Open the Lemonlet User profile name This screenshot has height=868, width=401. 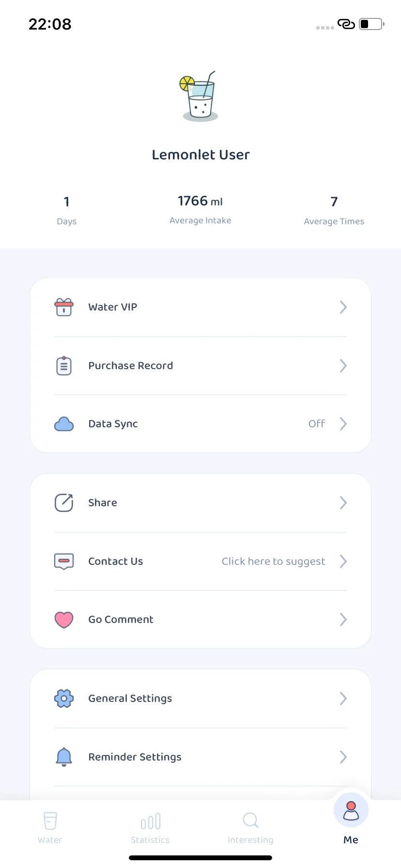pyautogui.click(x=200, y=155)
